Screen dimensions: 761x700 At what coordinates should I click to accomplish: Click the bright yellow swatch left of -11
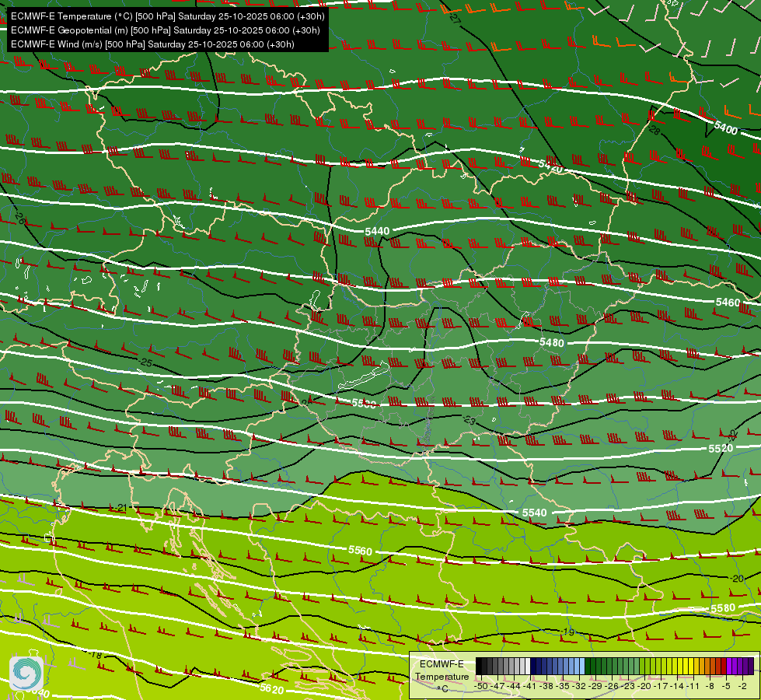(691, 666)
